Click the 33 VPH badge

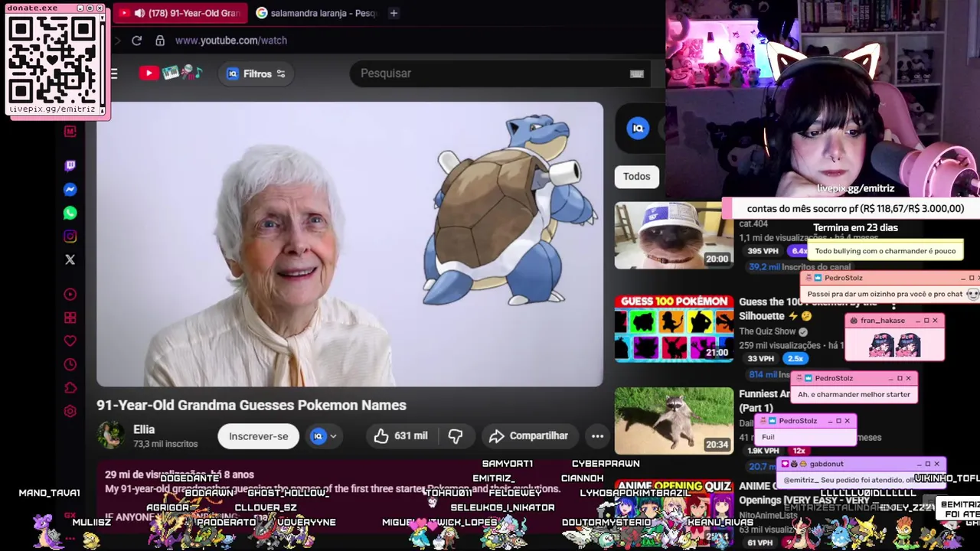(x=761, y=358)
